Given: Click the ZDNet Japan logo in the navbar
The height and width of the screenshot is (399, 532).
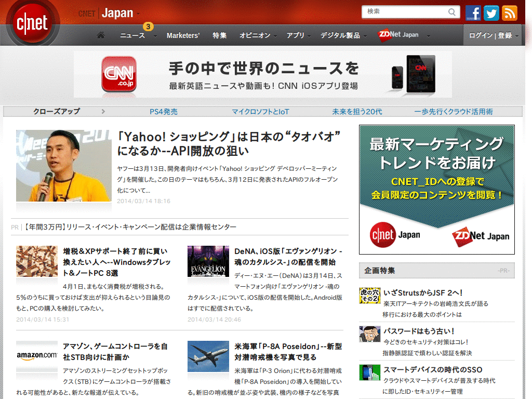Looking at the screenshot, I should click(x=398, y=34).
